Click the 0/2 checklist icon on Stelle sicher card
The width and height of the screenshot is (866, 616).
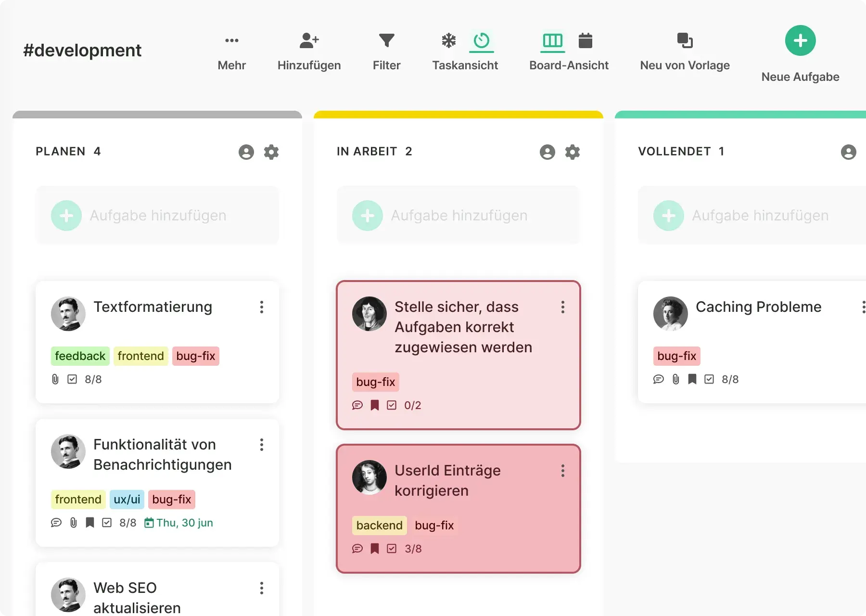click(392, 405)
